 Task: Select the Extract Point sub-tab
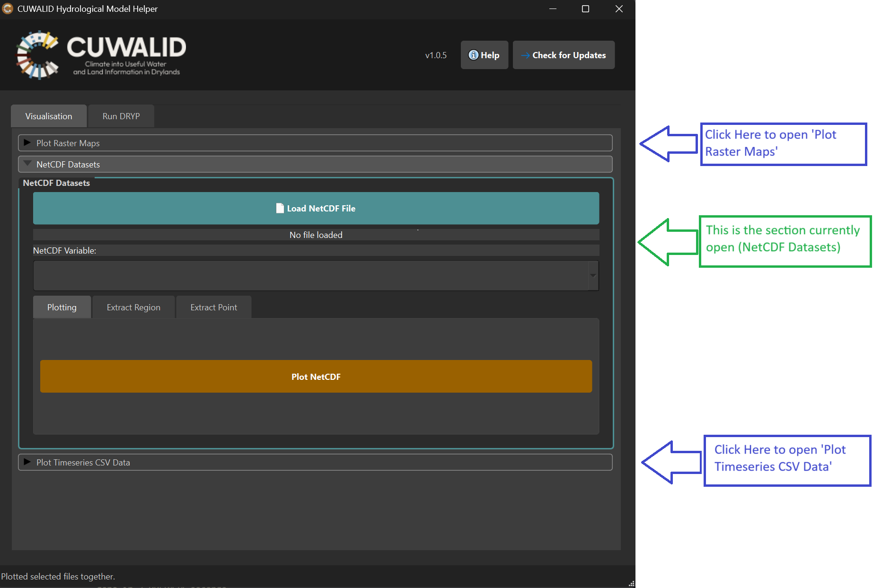point(214,307)
